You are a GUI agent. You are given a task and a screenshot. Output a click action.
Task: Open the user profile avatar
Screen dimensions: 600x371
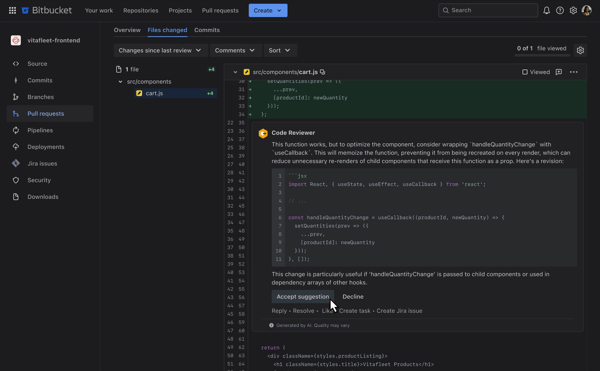point(587,10)
